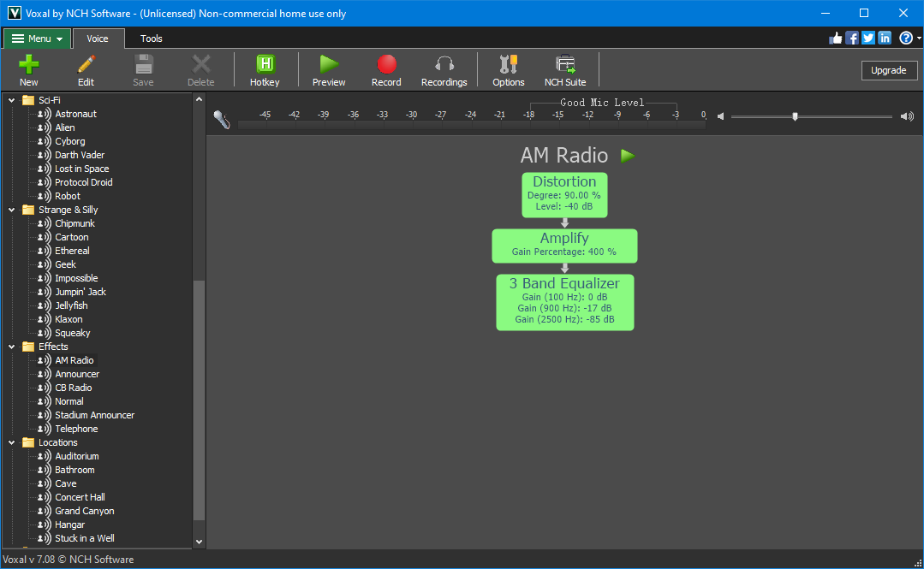Open the NCH Suite toolbox

click(x=565, y=64)
